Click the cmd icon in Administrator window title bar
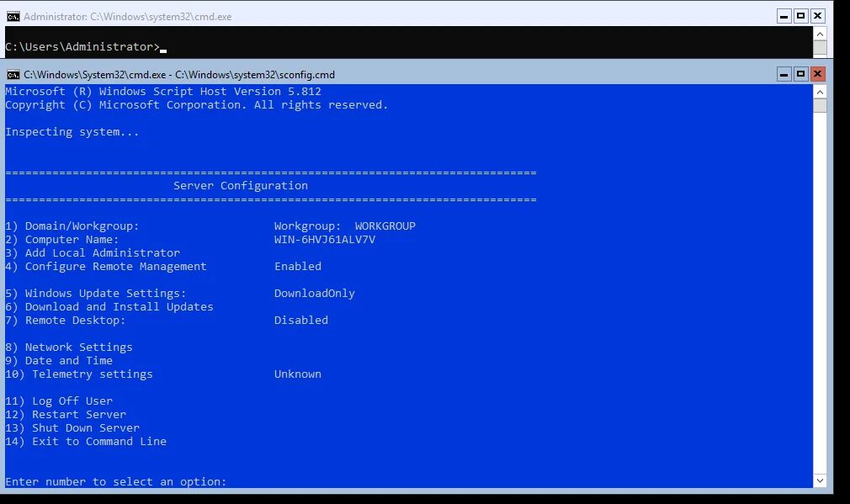This screenshot has height=504, width=850. point(13,17)
